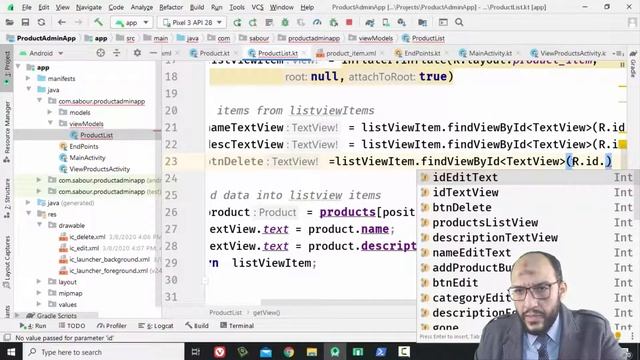
Task: Switch to the MainActivity.kt tab
Action: pos(490,53)
